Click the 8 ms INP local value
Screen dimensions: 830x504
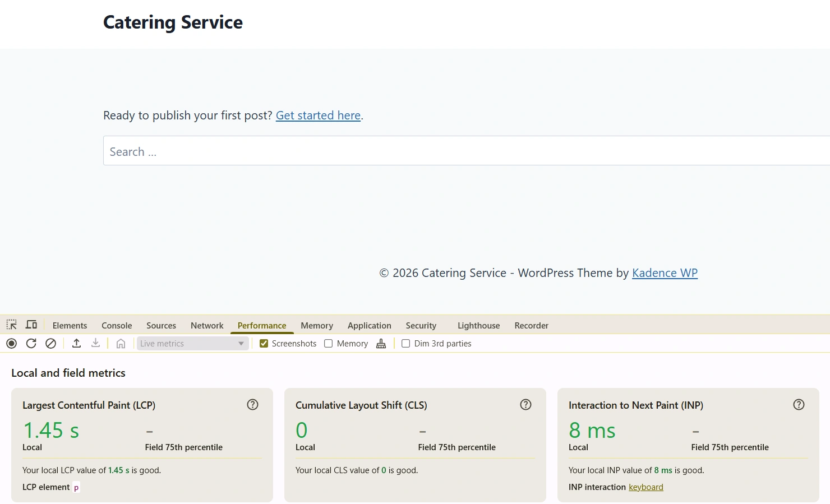click(592, 431)
